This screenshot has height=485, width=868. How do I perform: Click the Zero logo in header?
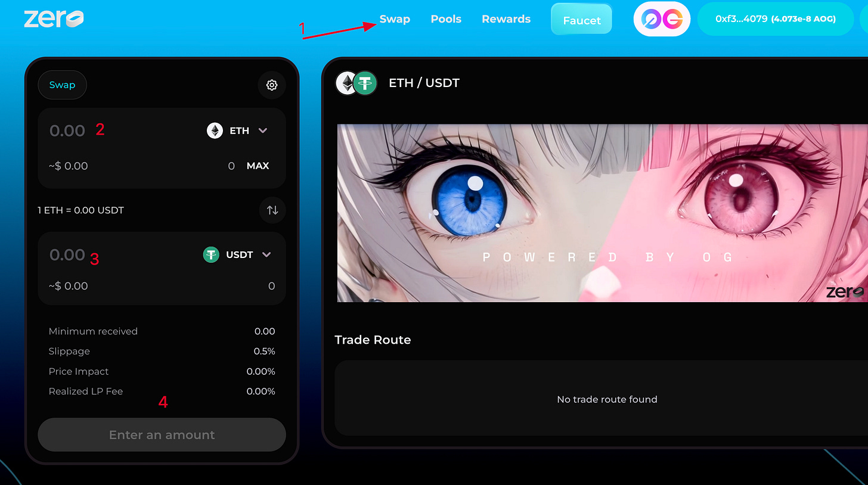[x=54, y=18]
